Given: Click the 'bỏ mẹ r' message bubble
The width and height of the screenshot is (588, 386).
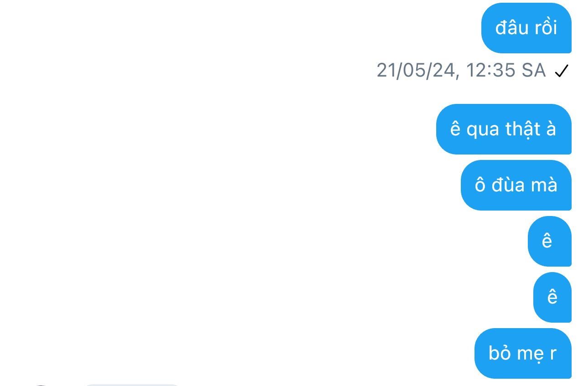Looking at the screenshot, I should click(x=523, y=353).
